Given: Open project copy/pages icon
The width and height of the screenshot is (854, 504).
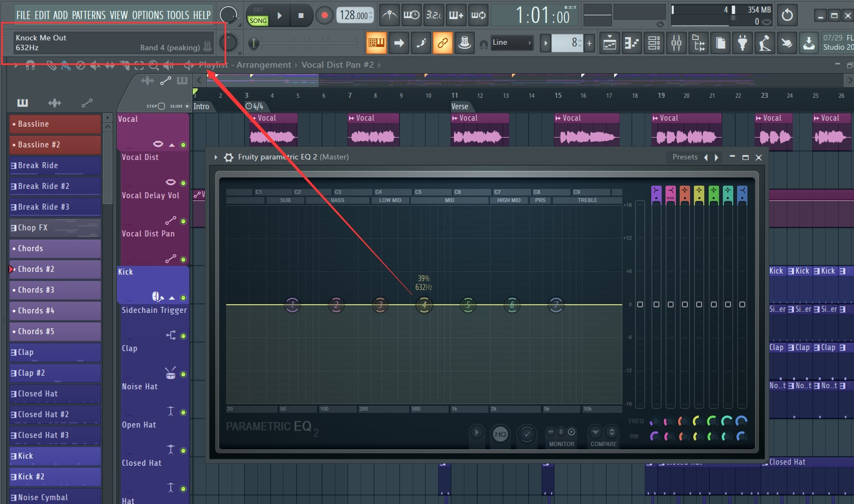Looking at the screenshot, I should (721, 43).
